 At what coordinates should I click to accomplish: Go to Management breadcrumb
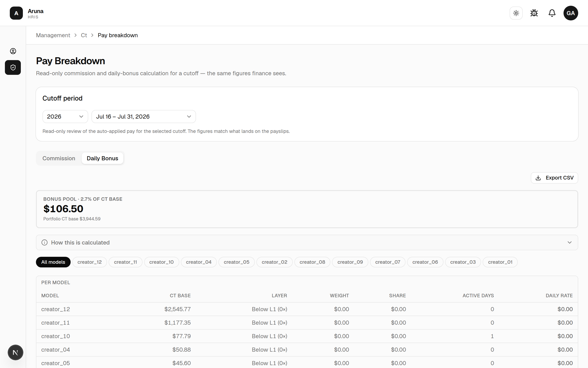(53, 35)
